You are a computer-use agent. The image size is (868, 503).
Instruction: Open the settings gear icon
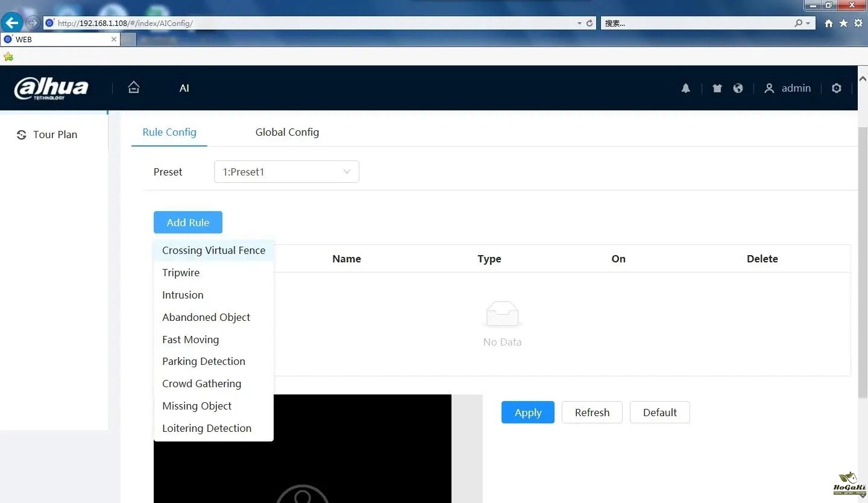click(x=836, y=88)
